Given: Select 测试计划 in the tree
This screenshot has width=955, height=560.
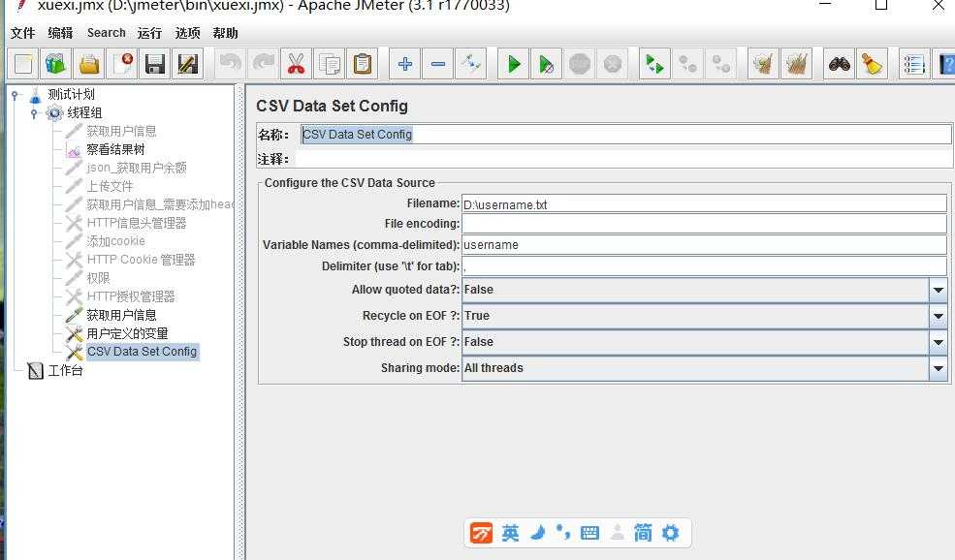Looking at the screenshot, I should tap(71, 94).
